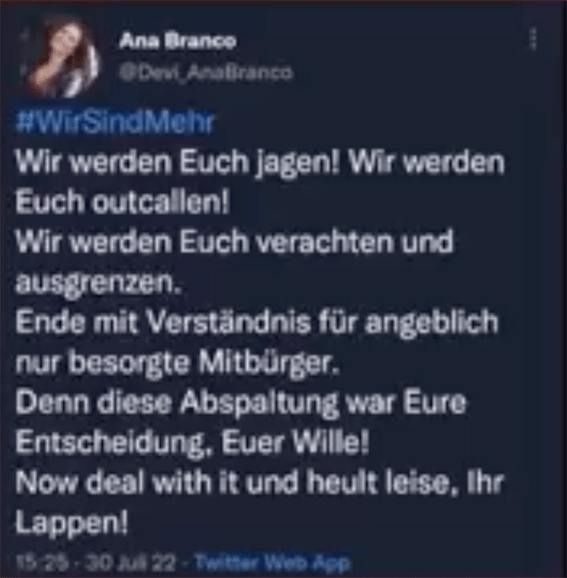
Task: Click the final word 'Lappen!'
Action: pos(72,524)
